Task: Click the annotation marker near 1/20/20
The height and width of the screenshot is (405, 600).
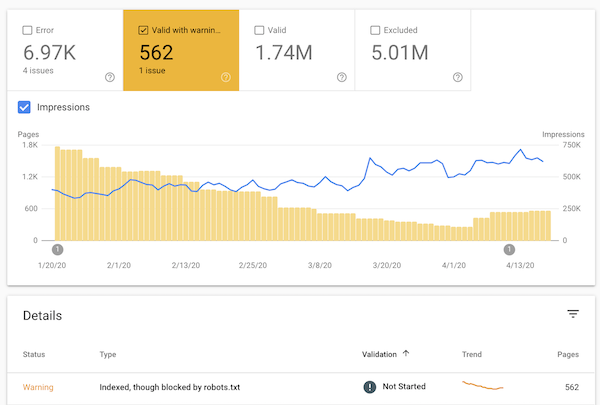Action: pos(57,250)
